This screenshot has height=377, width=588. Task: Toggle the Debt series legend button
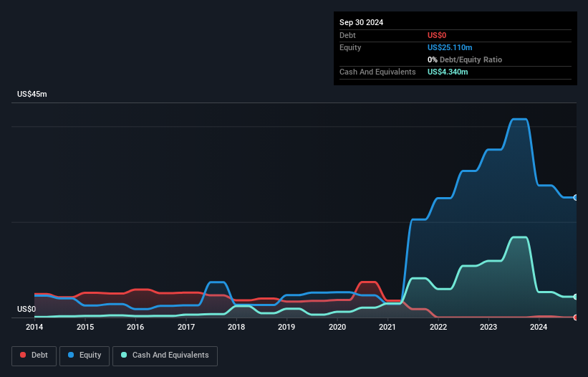tap(34, 355)
